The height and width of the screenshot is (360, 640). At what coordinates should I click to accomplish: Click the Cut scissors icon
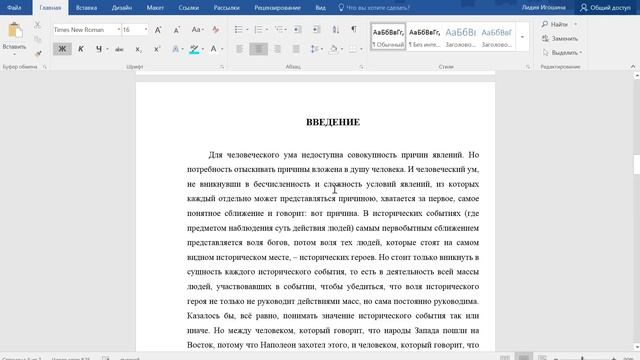pos(38,25)
